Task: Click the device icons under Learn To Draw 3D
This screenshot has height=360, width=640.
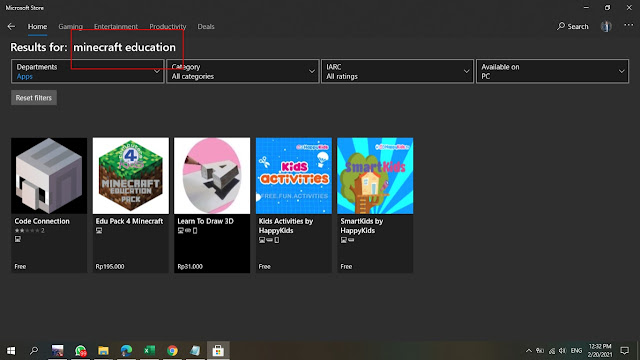Action: coord(187,231)
